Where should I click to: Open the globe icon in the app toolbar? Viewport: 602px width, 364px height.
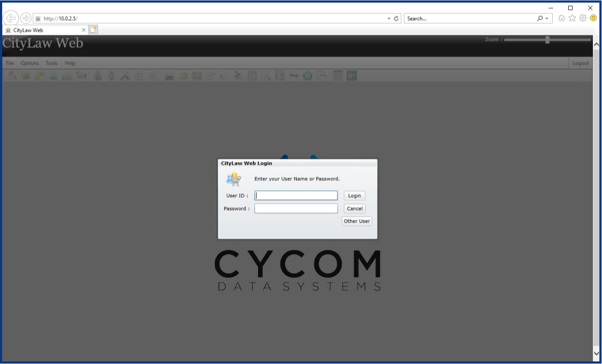coord(307,75)
